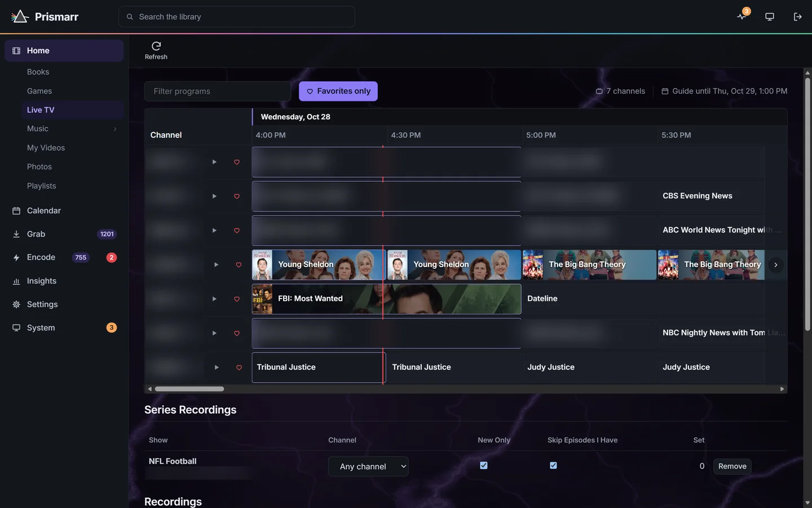812x508 pixels.
Task: Play the channel in Young Sheldon row
Action: click(x=216, y=265)
